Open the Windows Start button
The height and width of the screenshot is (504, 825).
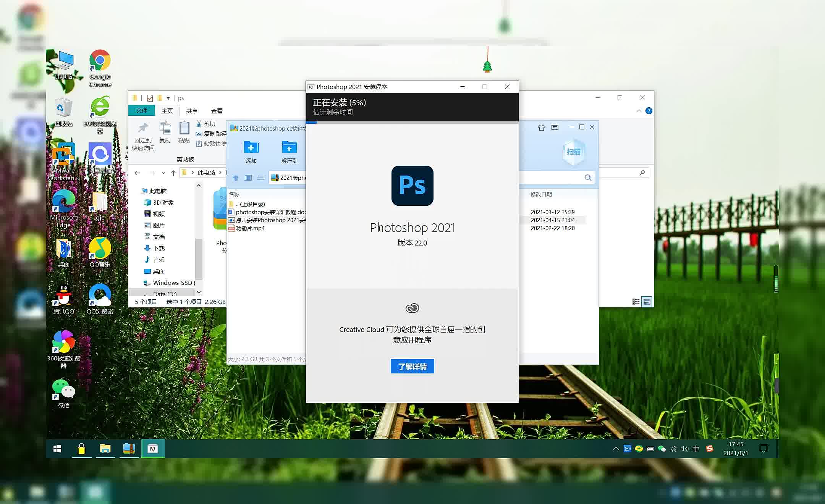(x=57, y=449)
